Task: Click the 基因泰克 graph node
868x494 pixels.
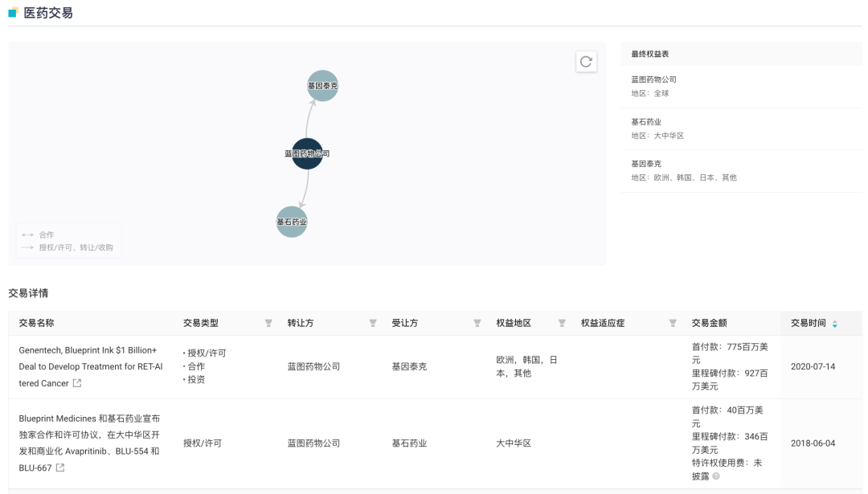Action: click(323, 86)
